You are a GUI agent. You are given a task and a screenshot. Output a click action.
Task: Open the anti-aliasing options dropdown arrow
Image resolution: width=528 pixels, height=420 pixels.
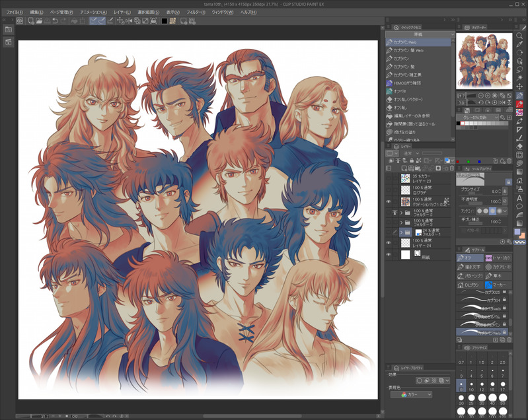pyautogui.click(x=505, y=211)
